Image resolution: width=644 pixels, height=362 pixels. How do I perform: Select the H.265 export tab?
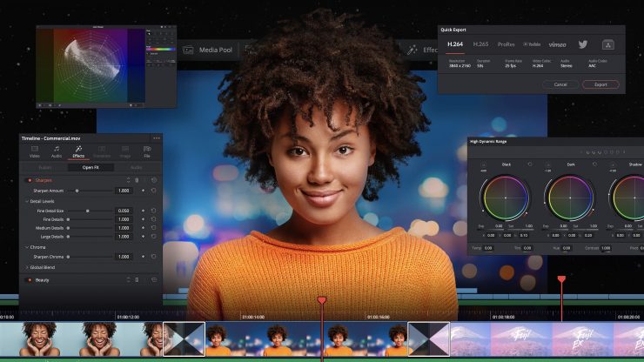(480, 44)
